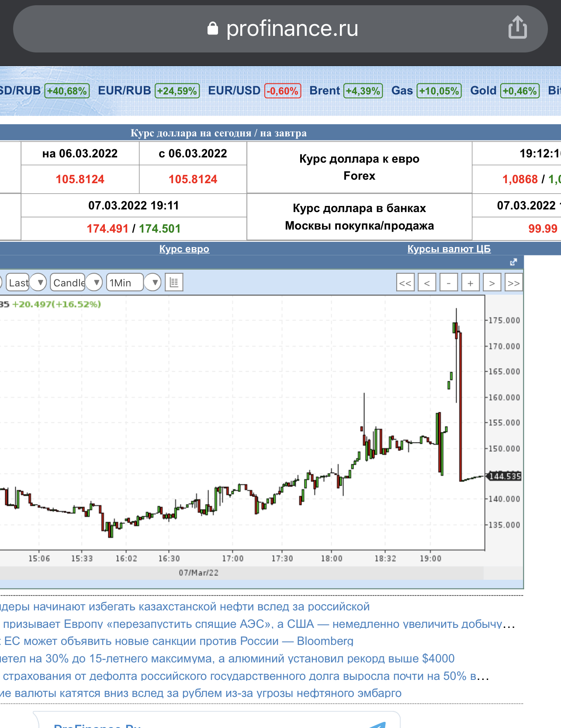Viewport: 561px width, 728px height.
Task: Tap the -0,60% EUR/USD change badge
Action: [x=283, y=91]
